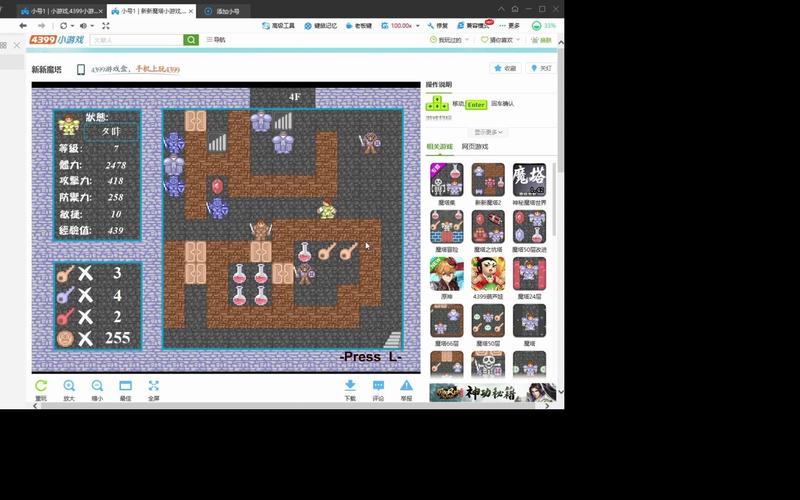Select the related games tab
This screenshot has height=500, width=800.
(439, 146)
